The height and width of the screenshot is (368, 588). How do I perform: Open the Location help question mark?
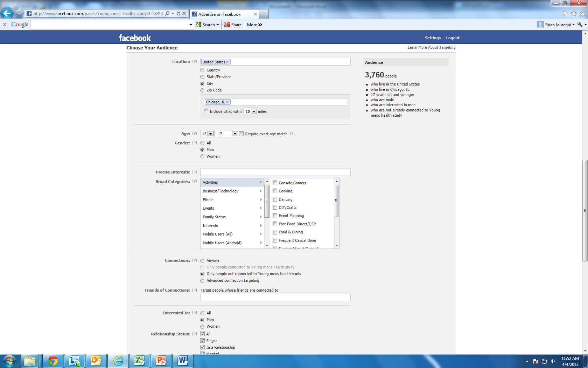[195, 62]
